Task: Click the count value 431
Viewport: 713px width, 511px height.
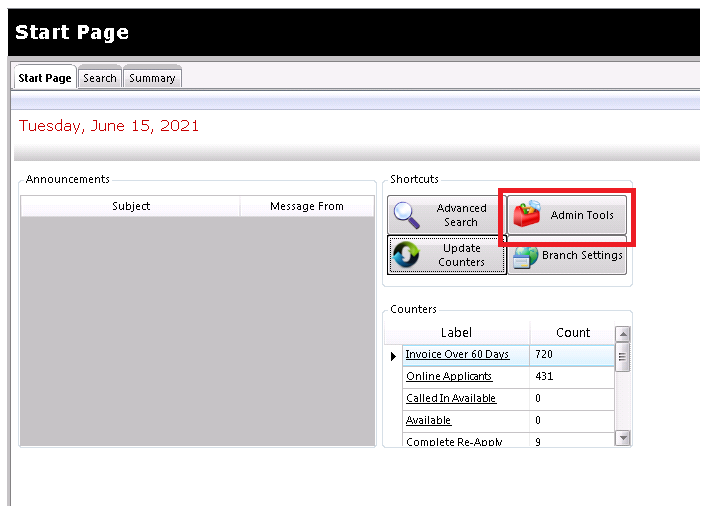Action: 544,376
